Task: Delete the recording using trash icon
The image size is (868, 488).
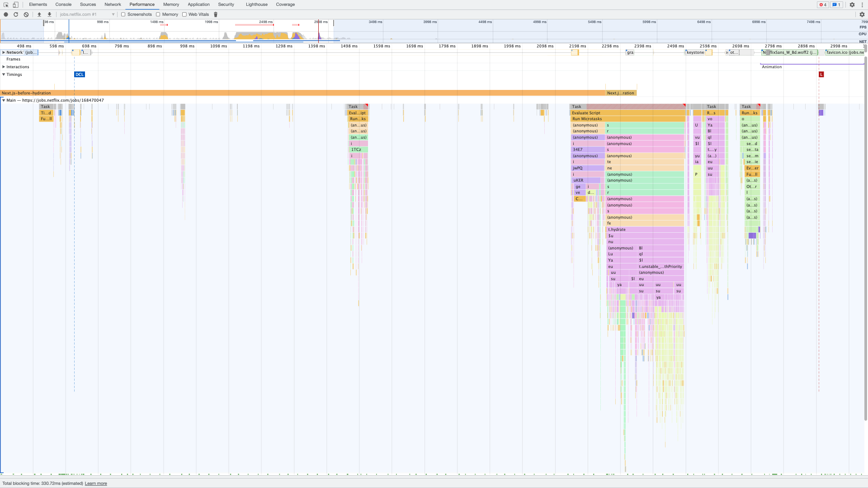Action: click(216, 14)
